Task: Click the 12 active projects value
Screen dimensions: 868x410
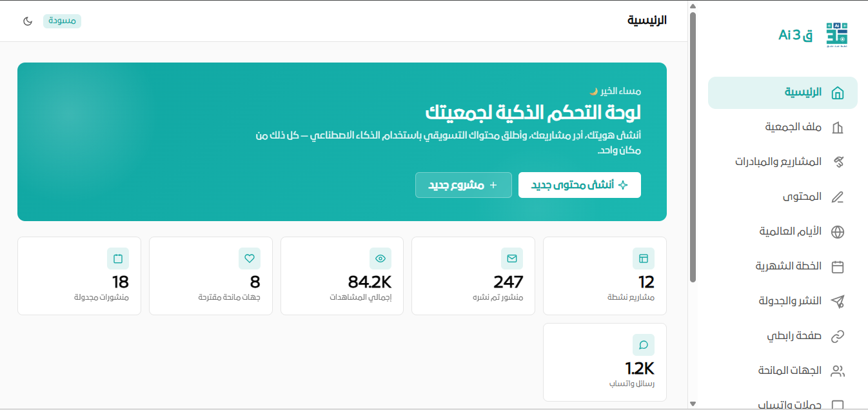Action: point(646,282)
